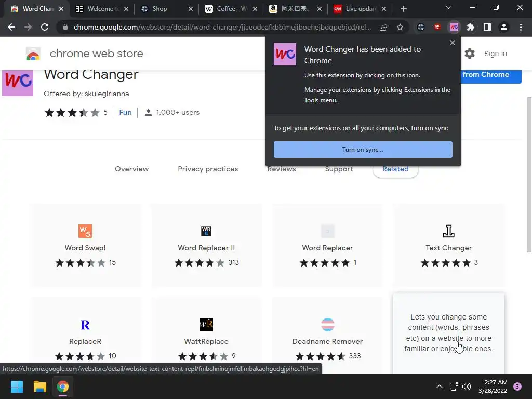Click the Deadname Remover flag icon

(327, 325)
